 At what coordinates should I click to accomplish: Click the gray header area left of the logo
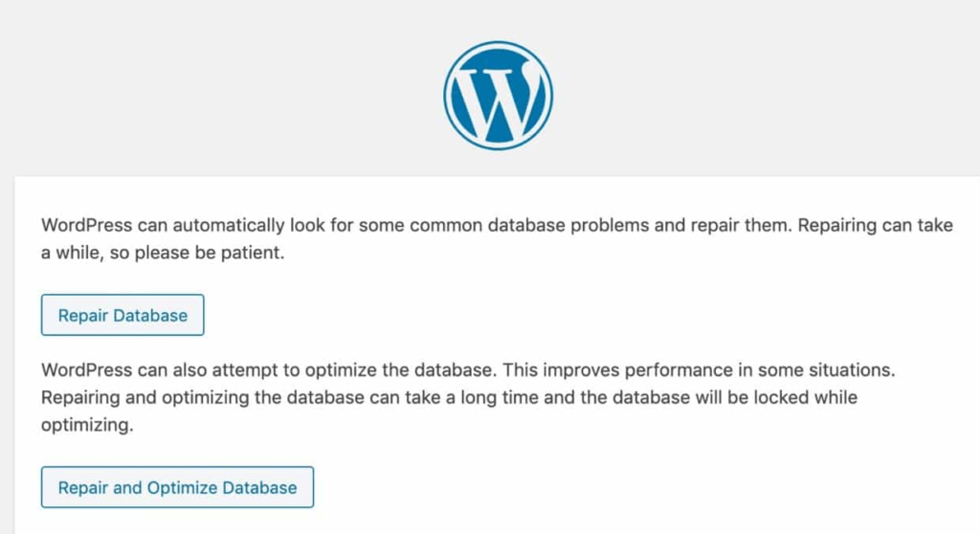(x=219, y=87)
